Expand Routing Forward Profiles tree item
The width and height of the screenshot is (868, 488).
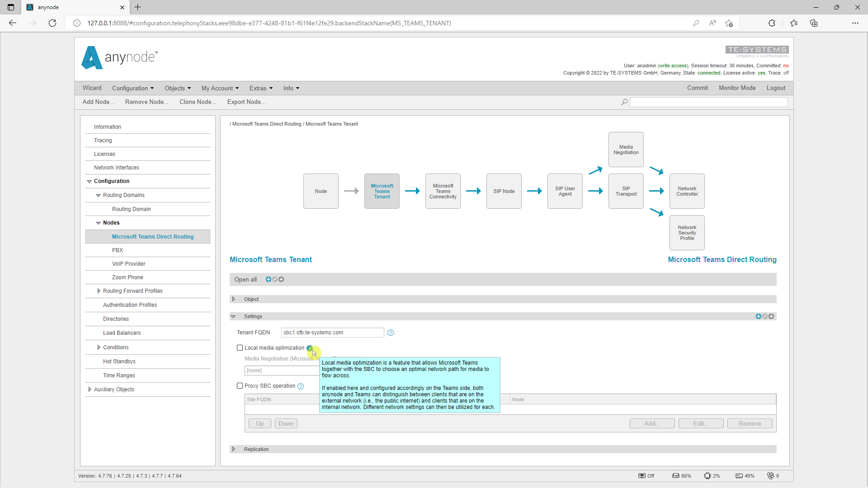[99, 291]
